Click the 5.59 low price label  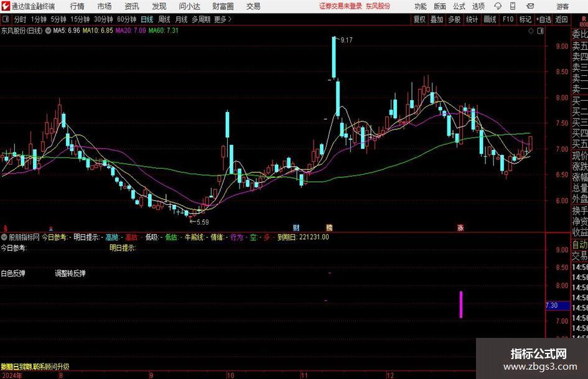202,222
